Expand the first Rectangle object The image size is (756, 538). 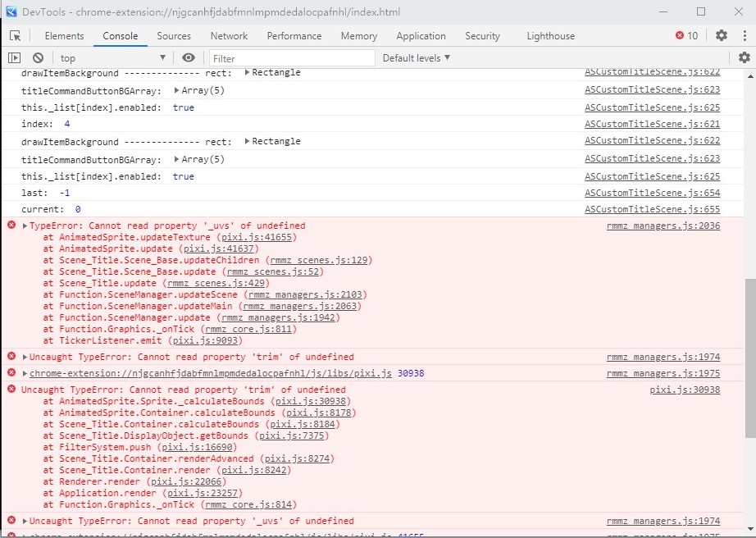pos(247,72)
